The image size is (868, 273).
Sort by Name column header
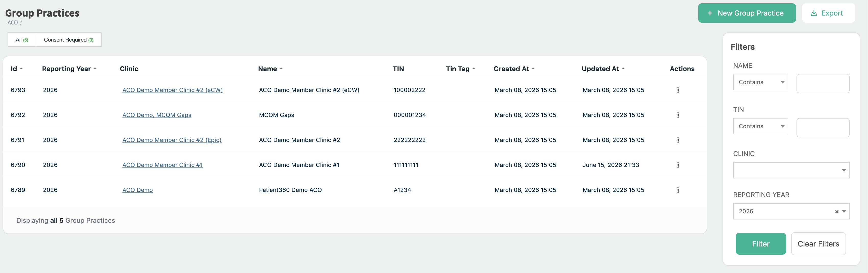270,69
